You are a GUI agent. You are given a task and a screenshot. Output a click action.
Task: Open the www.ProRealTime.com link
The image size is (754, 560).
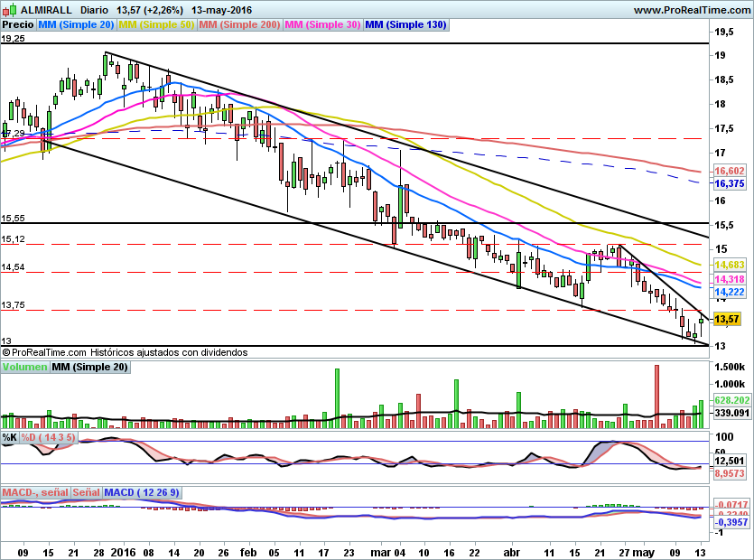pyautogui.click(x=691, y=10)
